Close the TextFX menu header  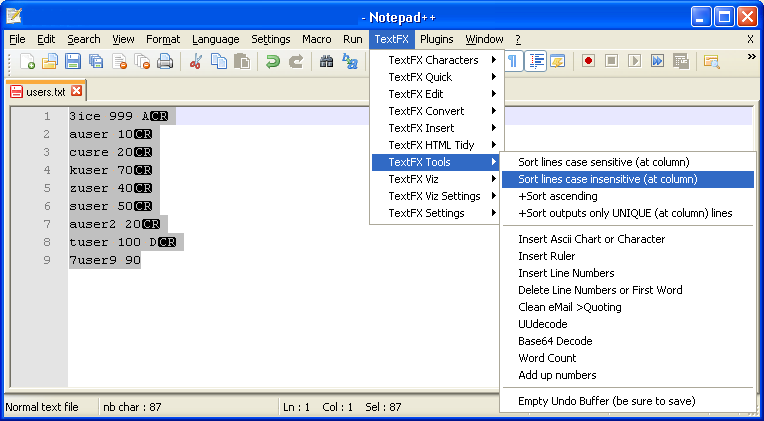pos(392,39)
